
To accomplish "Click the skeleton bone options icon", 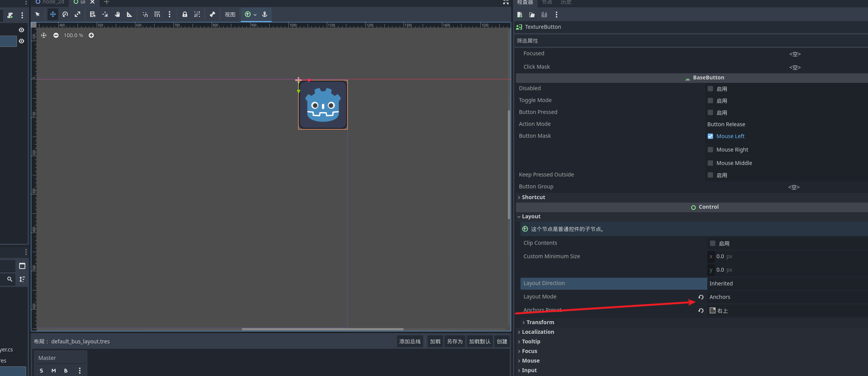I will 212,14.
